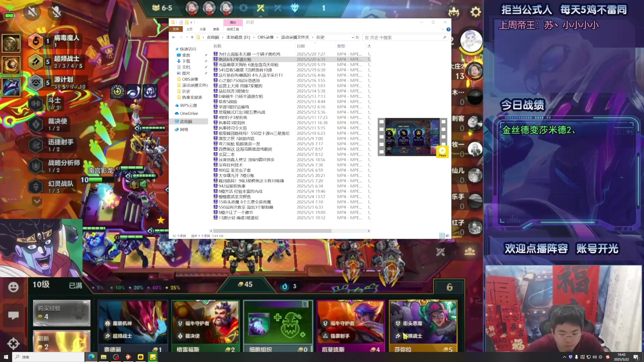Click the game crown icon near settings
Screen dimensions: 644x362
[454, 12]
